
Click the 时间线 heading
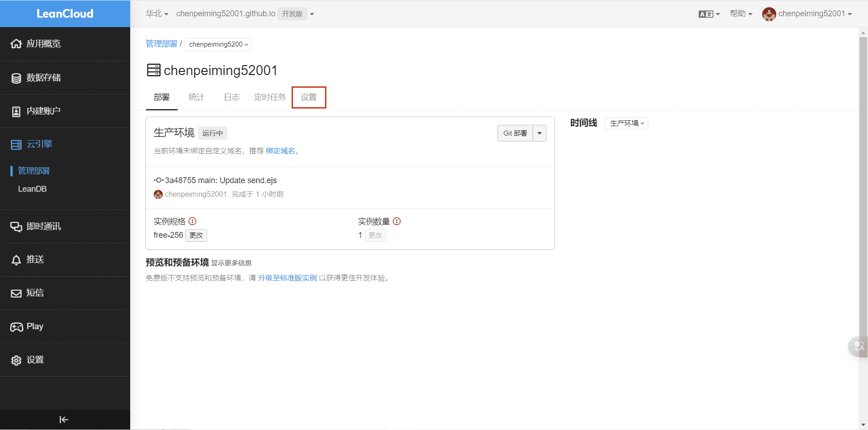point(584,123)
